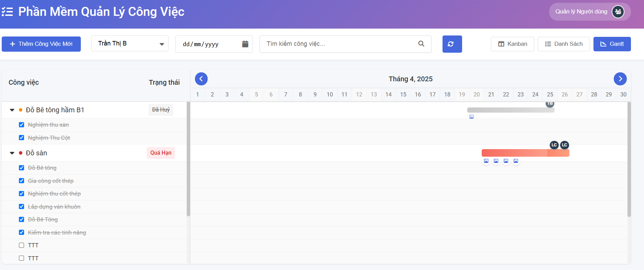Viewport: 644px width, 270px height.
Task: Click the task list vertical scrollbar
Action: 188,159
